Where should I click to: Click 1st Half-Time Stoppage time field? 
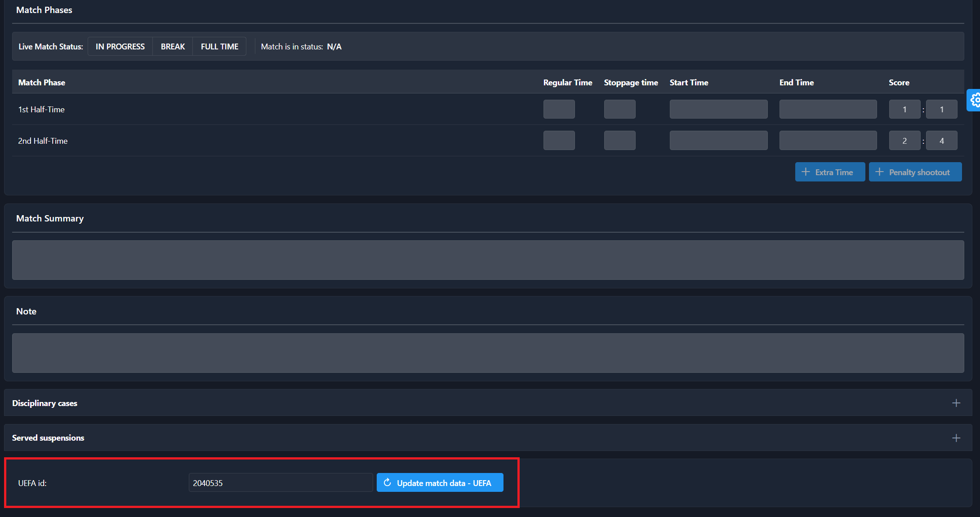pyautogui.click(x=619, y=109)
